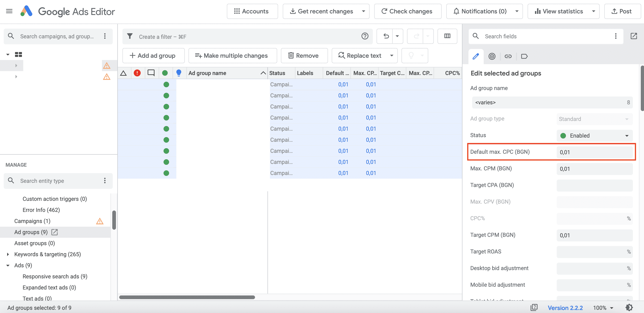
Task: Click Make multiple changes button
Action: pyautogui.click(x=233, y=55)
